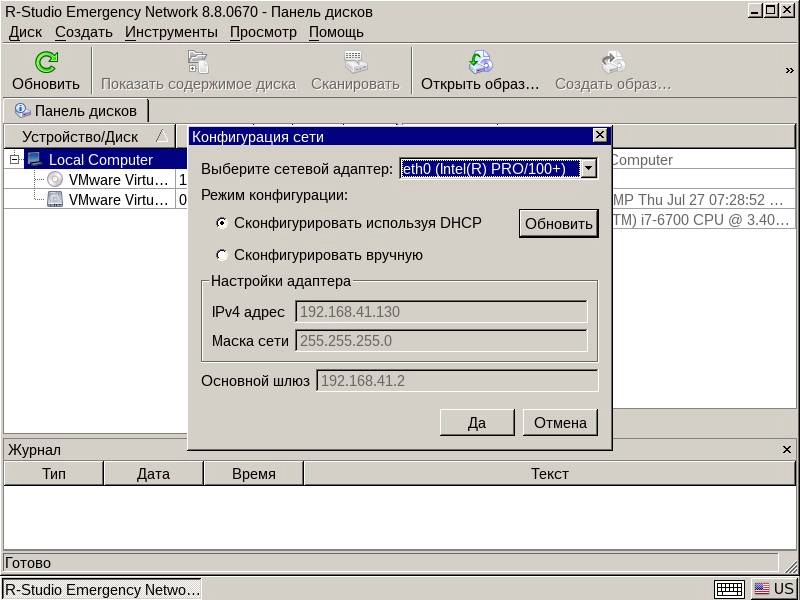800x600 pixels.
Task: Click the R-Studio Emergency Network taskbar button
Action: (x=102, y=589)
